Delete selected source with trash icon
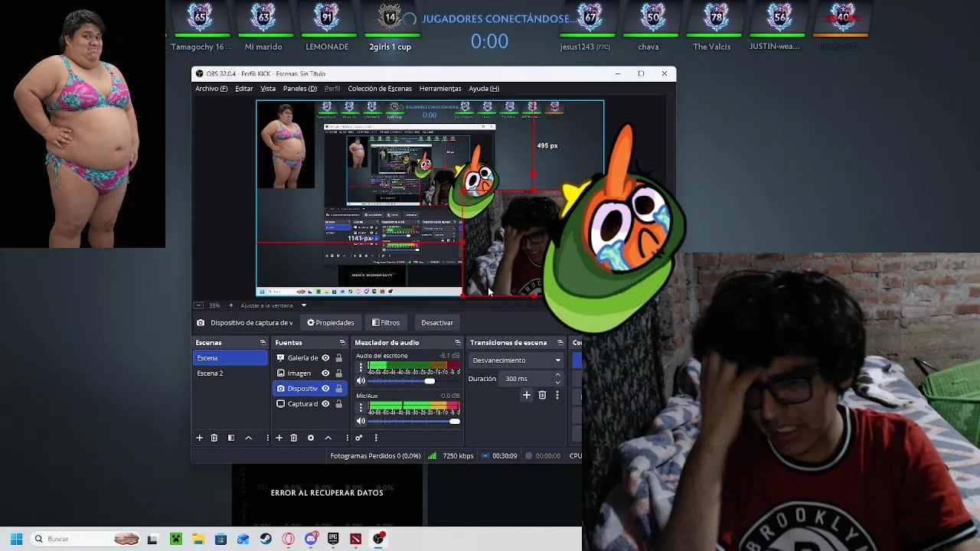This screenshot has height=551, width=980. [x=293, y=438]
